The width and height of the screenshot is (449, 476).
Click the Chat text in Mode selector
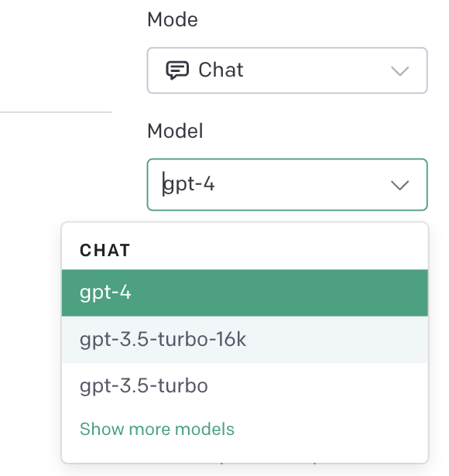pyautogui.click(x=221, y=70)
